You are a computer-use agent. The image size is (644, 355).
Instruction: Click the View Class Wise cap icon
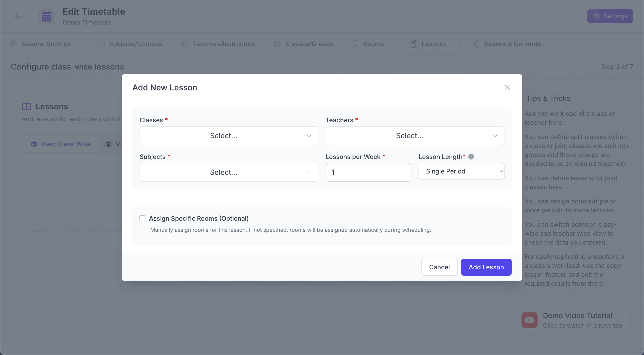(34, 144)
